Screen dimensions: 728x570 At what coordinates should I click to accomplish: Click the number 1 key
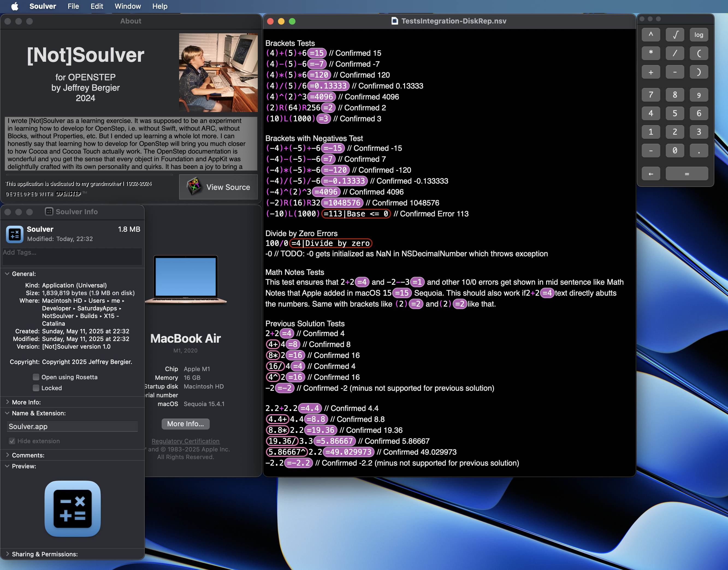[651, 132]
